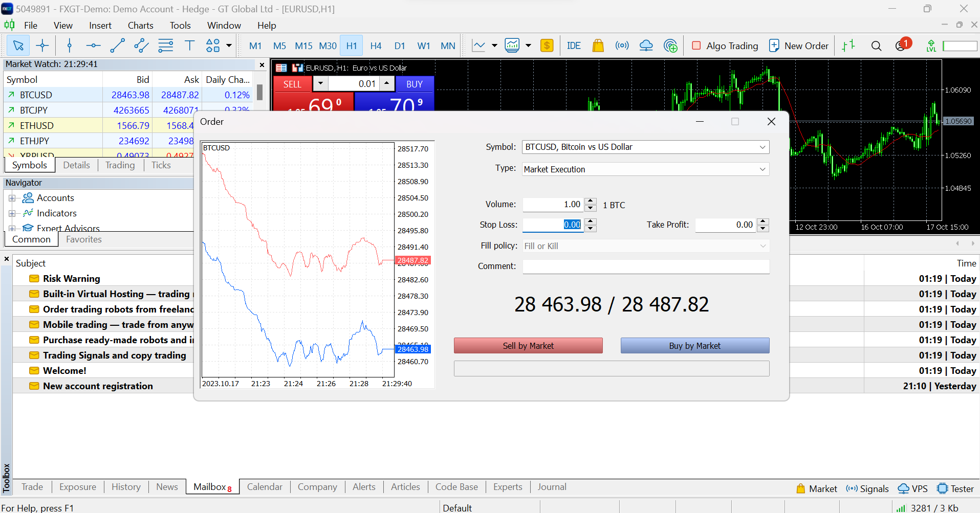Viewport: 980px width, 513px height.
Task: Select the Text label tool
Action: tap(189, 46)
